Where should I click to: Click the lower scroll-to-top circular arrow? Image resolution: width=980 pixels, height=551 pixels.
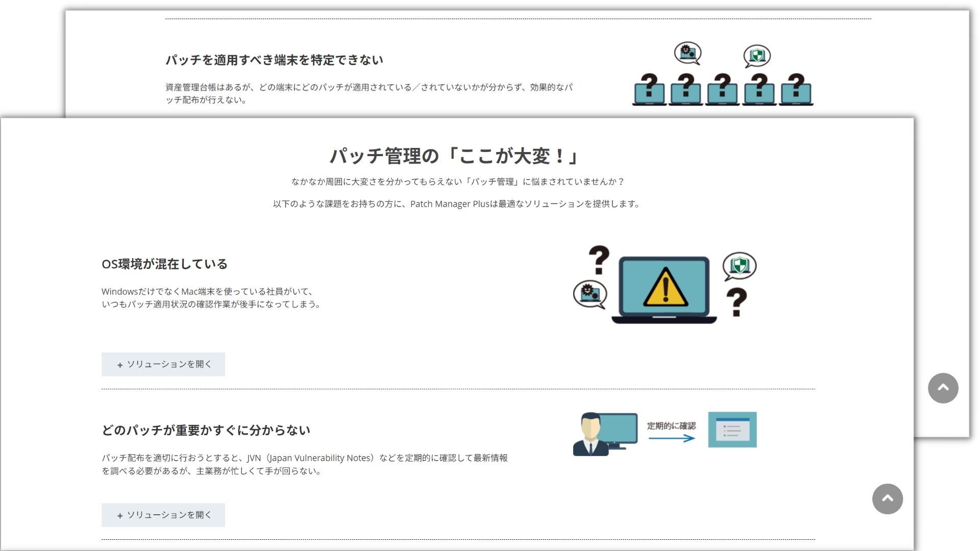click(888, 499)
